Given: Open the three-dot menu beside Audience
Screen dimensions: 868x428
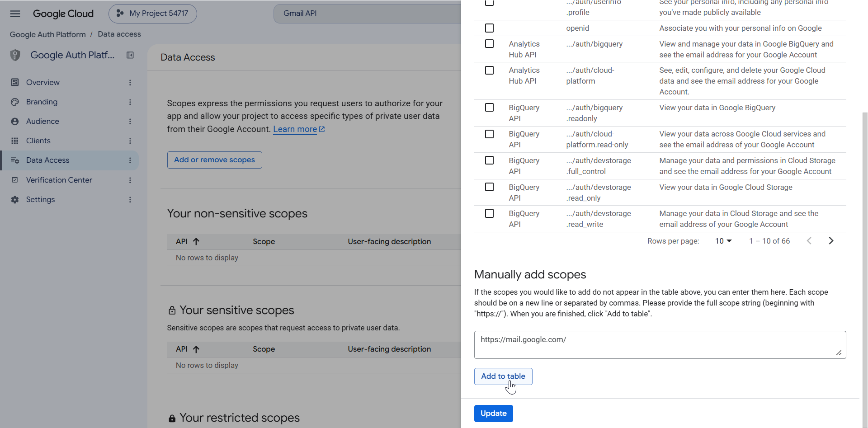Looking at the screenshot, I should pyautogui.click(x=130, y=121).
